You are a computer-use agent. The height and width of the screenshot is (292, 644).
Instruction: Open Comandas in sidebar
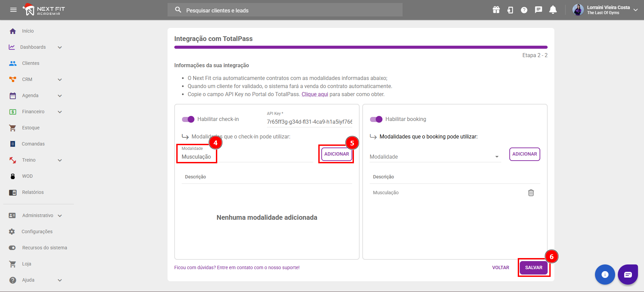click(33, 144)
